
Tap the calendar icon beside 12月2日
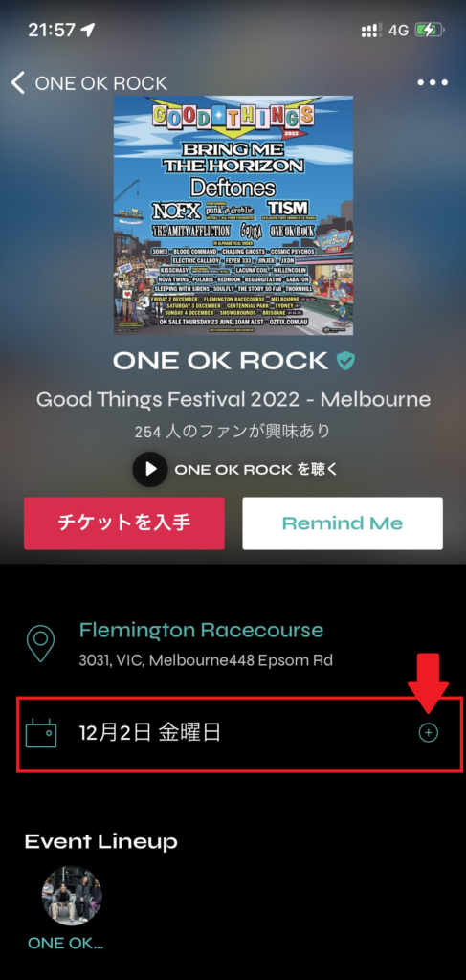(x=41, y=733)
